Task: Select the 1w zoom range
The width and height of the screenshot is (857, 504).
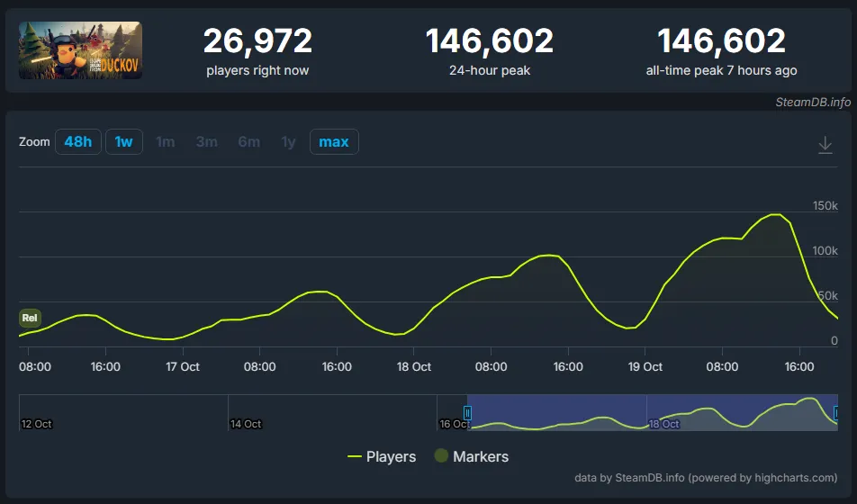Action: tap(124, 142)
